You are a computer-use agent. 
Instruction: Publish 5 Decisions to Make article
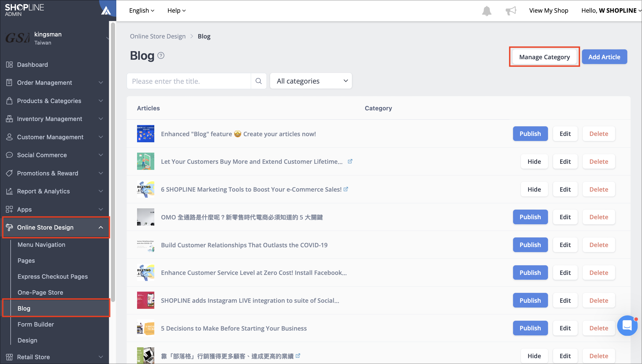530,328
